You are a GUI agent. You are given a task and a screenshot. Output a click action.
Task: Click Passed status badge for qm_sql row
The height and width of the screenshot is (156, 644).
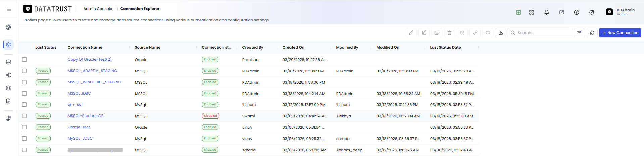coord(43,104)
